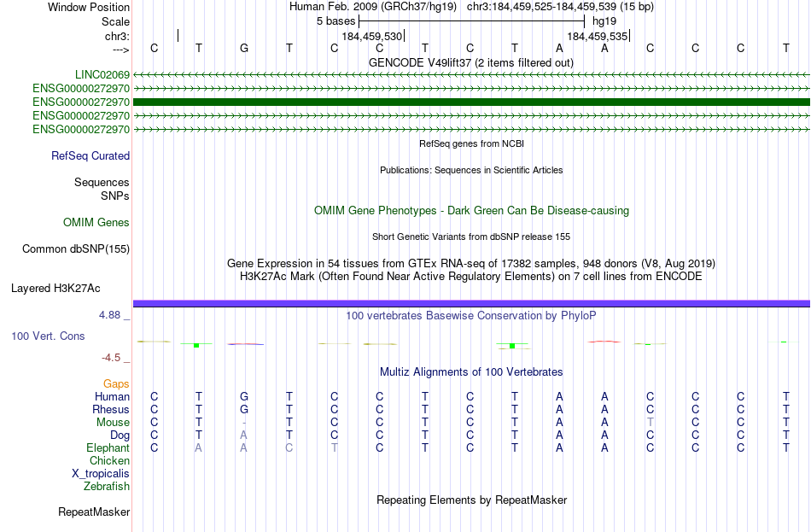
Task: Click the G base in the top sequence row
Action: click(x=244, y=48)
